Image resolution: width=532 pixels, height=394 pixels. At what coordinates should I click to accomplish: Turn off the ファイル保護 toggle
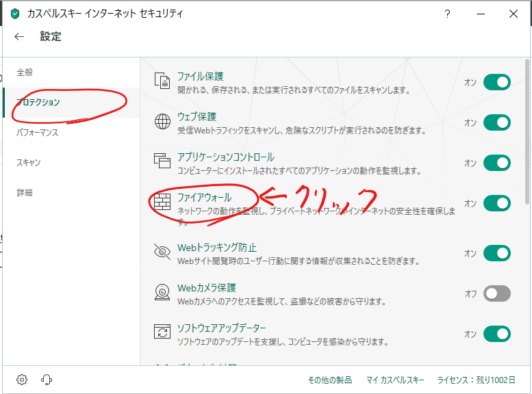(496, 82)
